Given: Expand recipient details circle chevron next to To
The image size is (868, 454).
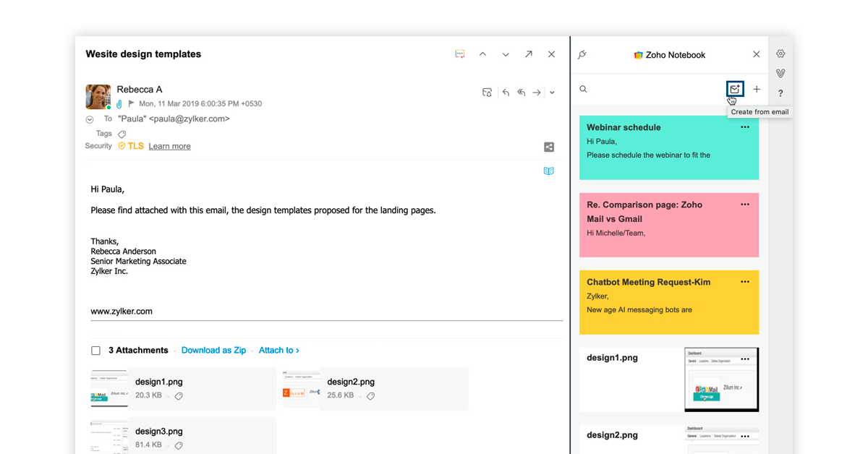Looking at the screenshot, I should tap(90, 119).
